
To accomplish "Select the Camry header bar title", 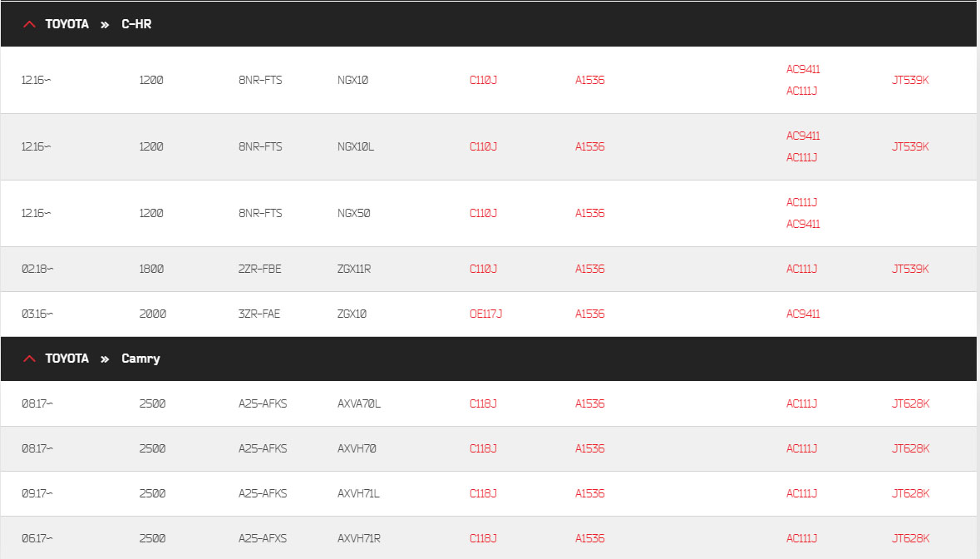I will point(140,359).
